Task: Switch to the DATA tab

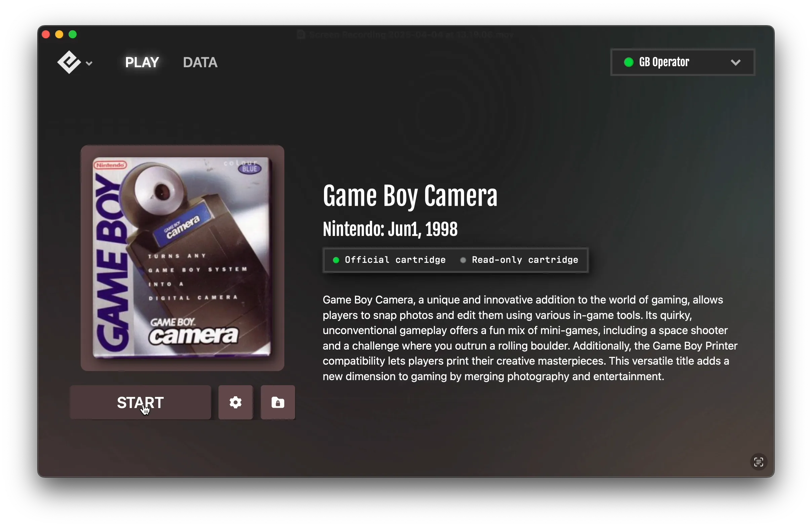Action: tap(200, 62)
